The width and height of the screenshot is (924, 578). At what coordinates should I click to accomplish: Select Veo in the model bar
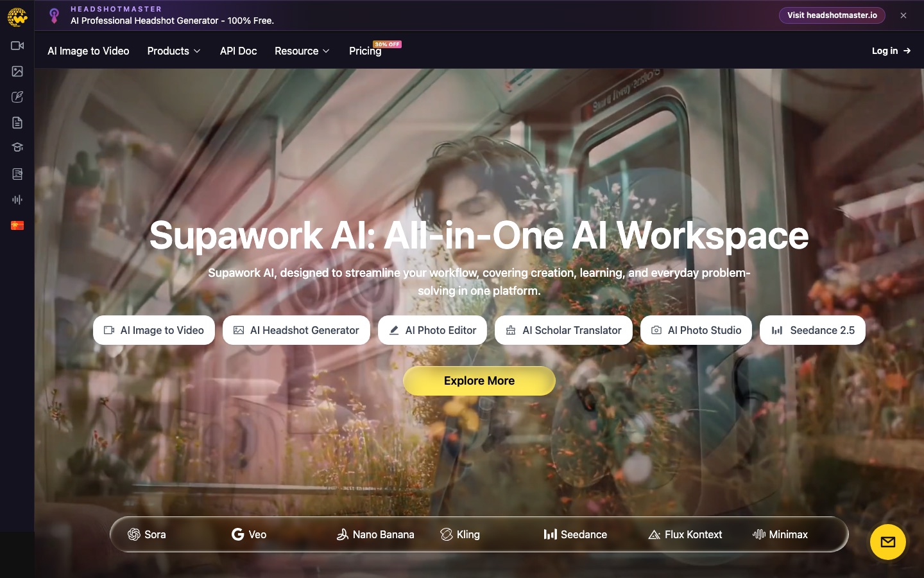click(249, 534)
